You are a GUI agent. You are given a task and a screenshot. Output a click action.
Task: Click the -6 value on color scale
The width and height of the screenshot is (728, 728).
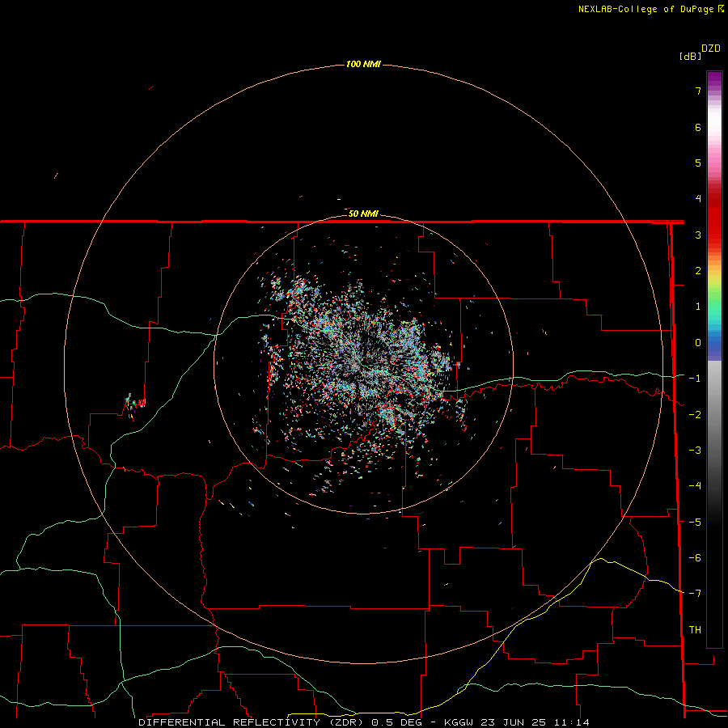click(x=695, y=558)
